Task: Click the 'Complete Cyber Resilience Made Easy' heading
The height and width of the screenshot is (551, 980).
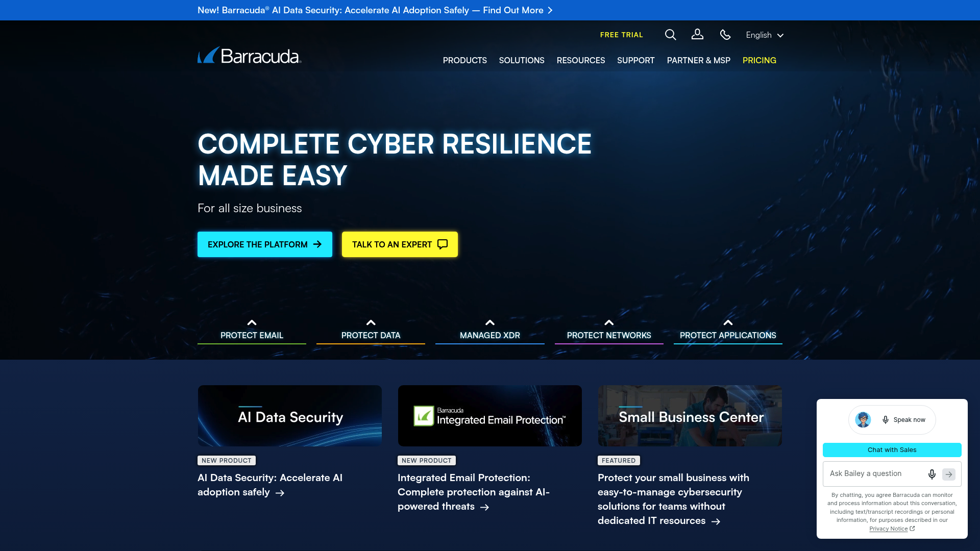Action: pos(395,160)
